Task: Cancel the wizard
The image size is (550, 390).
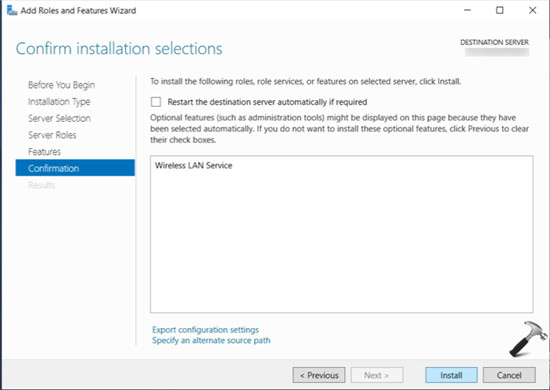Action: pos(509,375)
